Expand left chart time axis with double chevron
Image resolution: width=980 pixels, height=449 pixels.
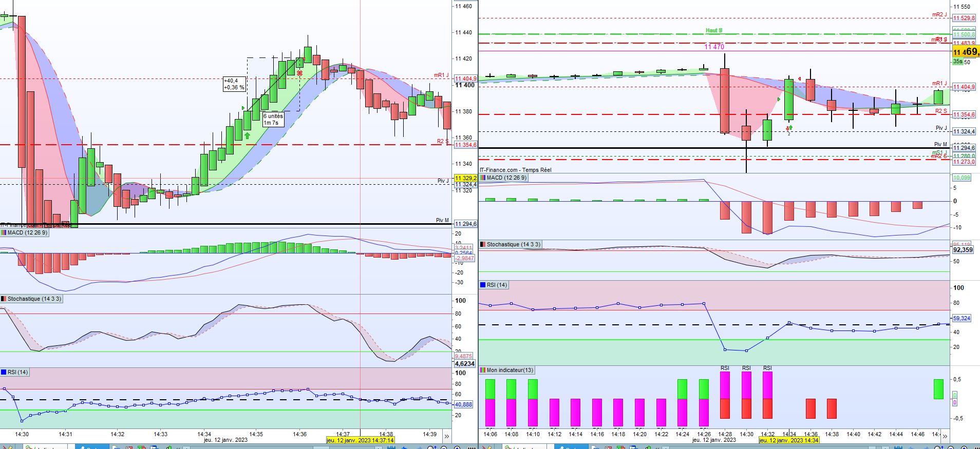446,437
